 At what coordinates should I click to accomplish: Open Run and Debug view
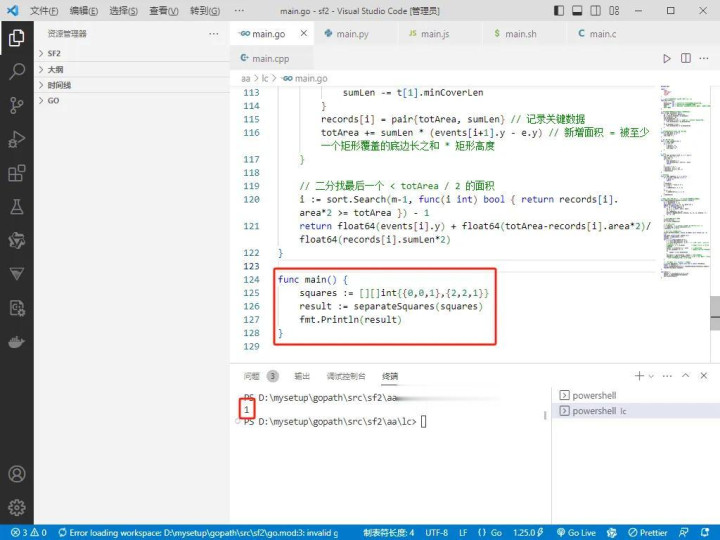pyautogui.click(x=16, y=139)
